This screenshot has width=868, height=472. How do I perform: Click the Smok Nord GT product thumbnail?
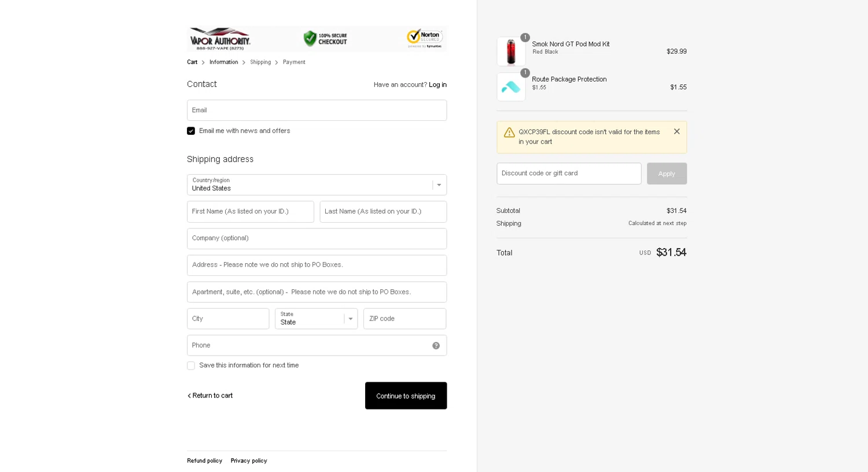[511, 51]
